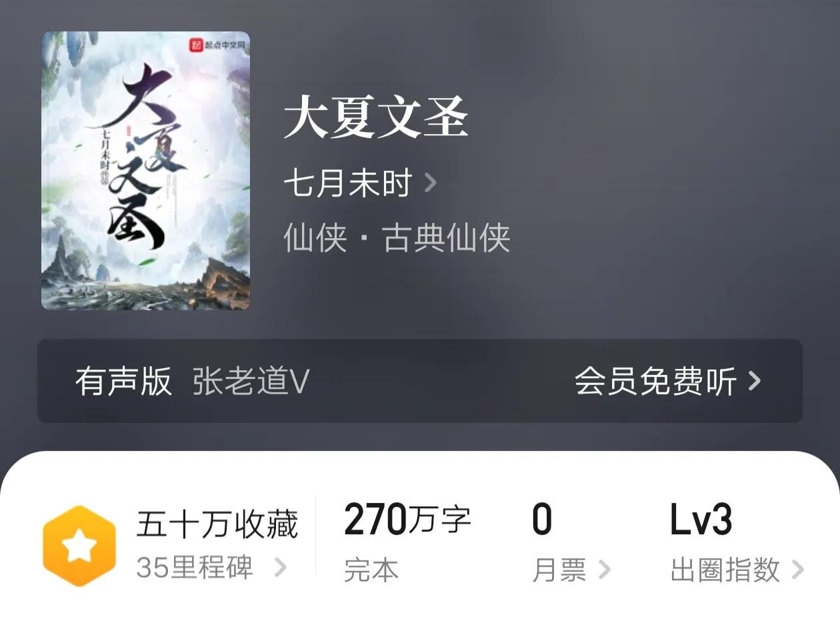Image resolution: width=840 pixels, height=619 pixels.
Task: Tap the 270万字 word count stat
Action: click(x=407, y=520)
